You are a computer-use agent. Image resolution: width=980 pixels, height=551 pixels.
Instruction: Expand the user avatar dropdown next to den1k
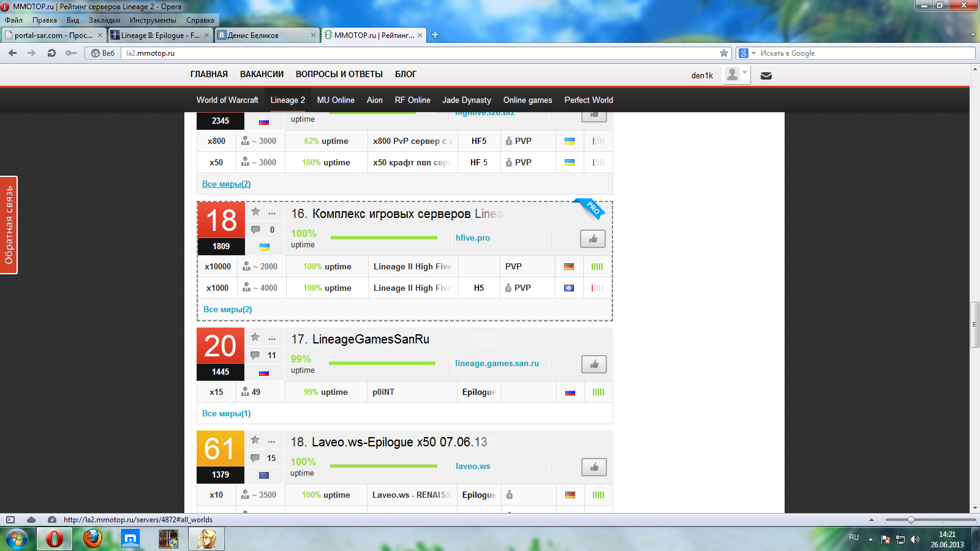745,72
